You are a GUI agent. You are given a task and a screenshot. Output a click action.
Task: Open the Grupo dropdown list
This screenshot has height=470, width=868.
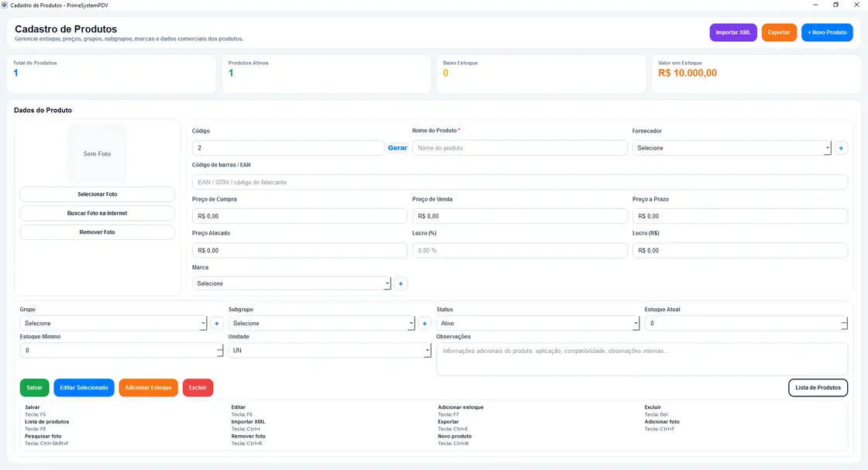(x=113, y=324)
